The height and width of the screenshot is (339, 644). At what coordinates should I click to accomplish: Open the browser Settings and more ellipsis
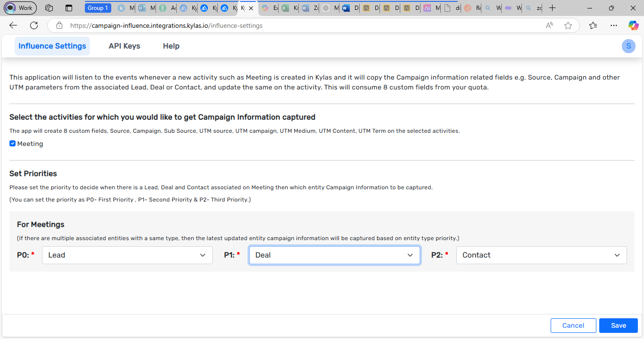click(x=613, y=25)
